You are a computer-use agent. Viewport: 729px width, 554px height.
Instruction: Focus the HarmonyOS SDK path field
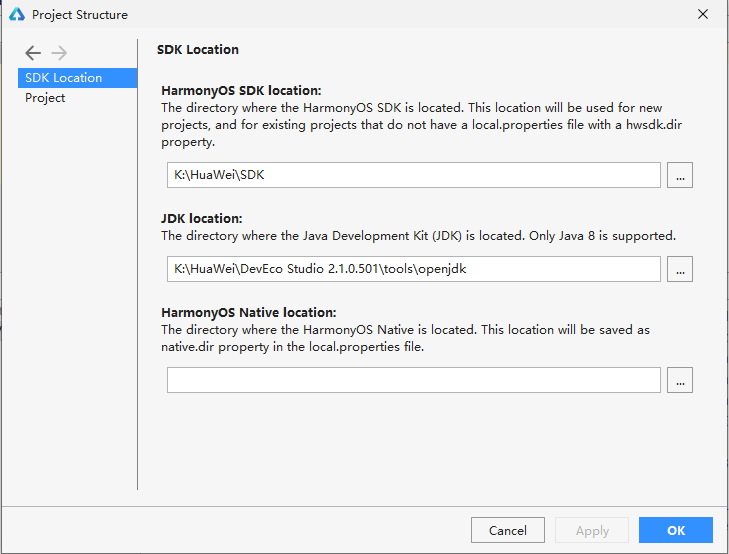414,175
